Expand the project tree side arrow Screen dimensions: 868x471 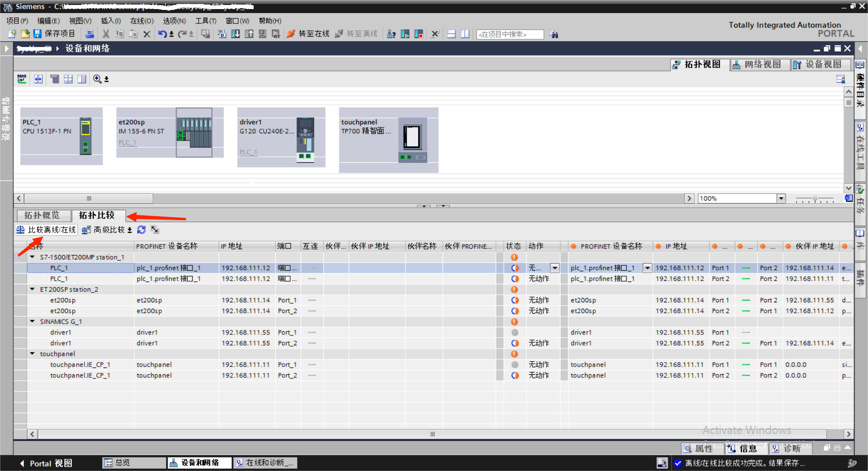6,48
